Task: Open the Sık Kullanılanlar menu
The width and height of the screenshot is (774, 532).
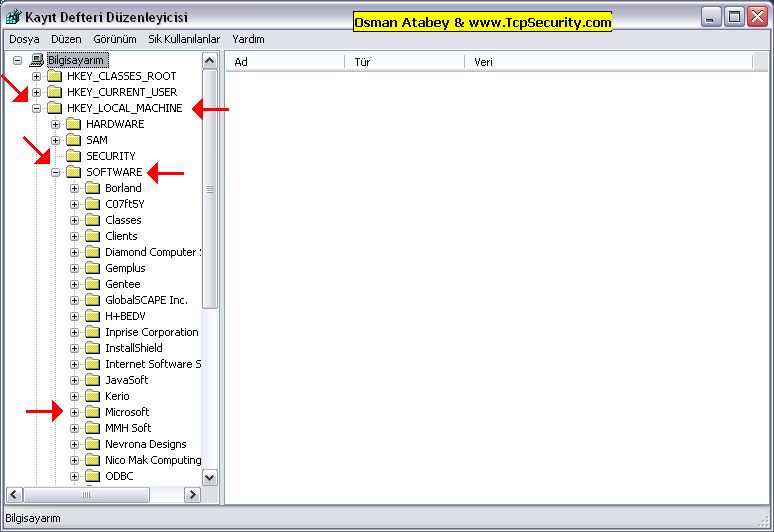Action: (x=184, y=39)
